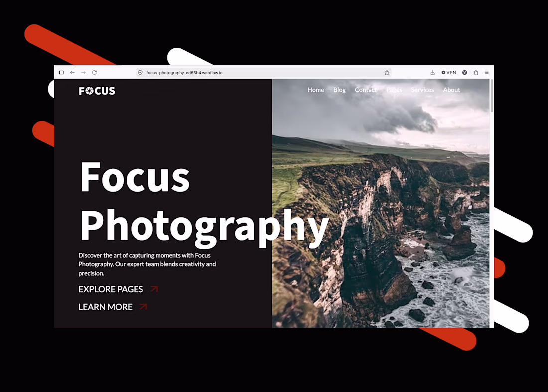Open the Home nav link
The height and width of the screenshot is (392, 548).
pos(315,90)
